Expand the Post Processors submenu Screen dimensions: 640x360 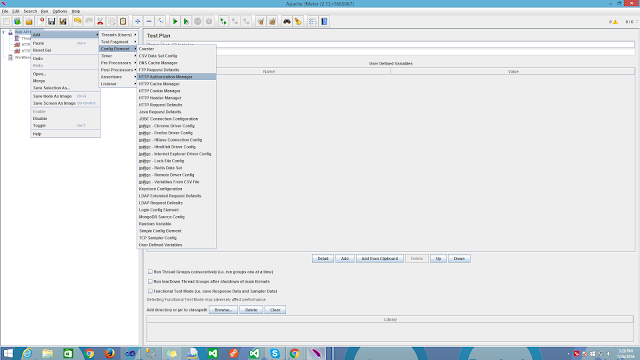coord(118,70)
